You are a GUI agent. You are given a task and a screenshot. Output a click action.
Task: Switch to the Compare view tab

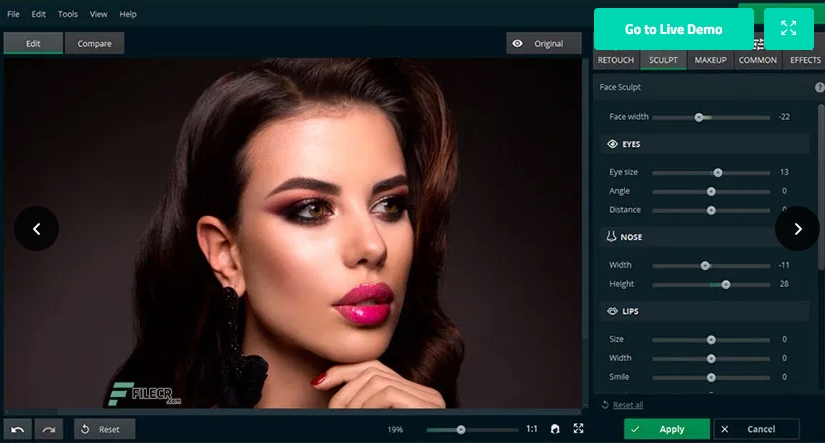(95, 43)
